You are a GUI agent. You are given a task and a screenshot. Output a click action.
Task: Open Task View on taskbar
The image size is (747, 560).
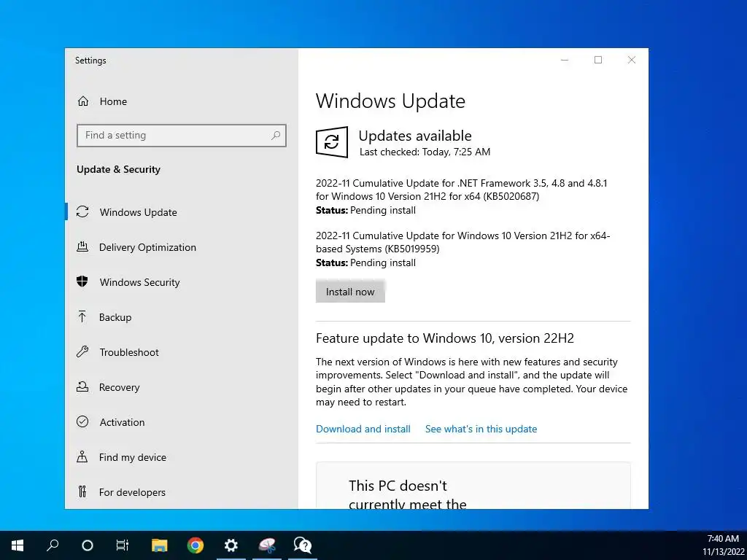click(123, 545)
